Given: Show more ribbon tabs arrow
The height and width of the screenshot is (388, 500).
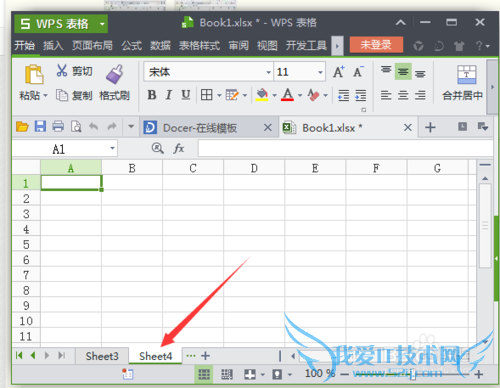Looking at the screenshot, I should click(337, 45).
